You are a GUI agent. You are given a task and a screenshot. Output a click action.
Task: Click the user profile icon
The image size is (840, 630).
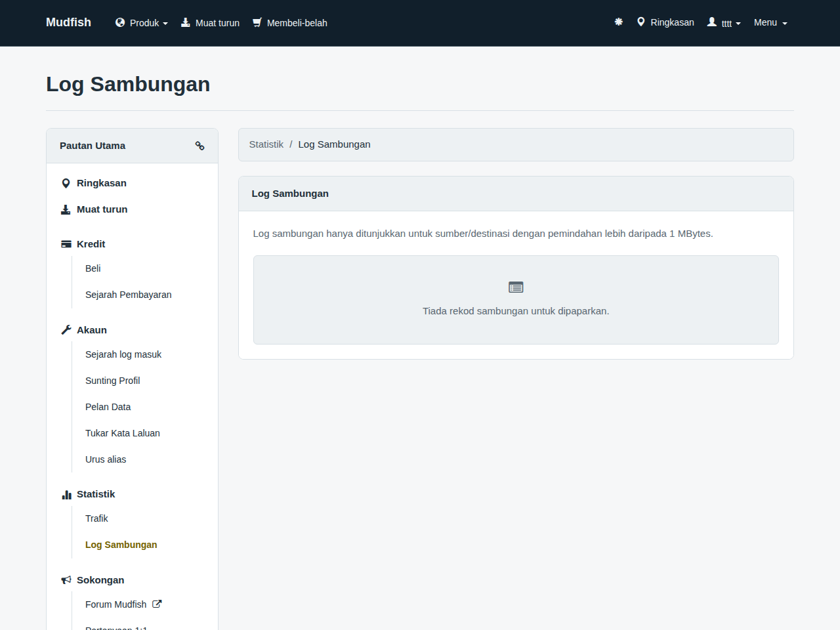pyautogui.click(x=711, y=22)
